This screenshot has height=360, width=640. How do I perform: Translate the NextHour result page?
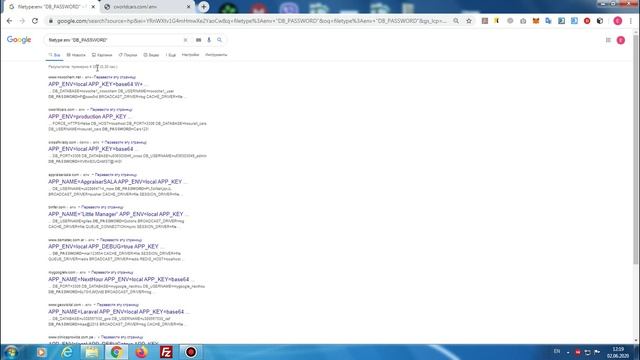pos(112,272)
